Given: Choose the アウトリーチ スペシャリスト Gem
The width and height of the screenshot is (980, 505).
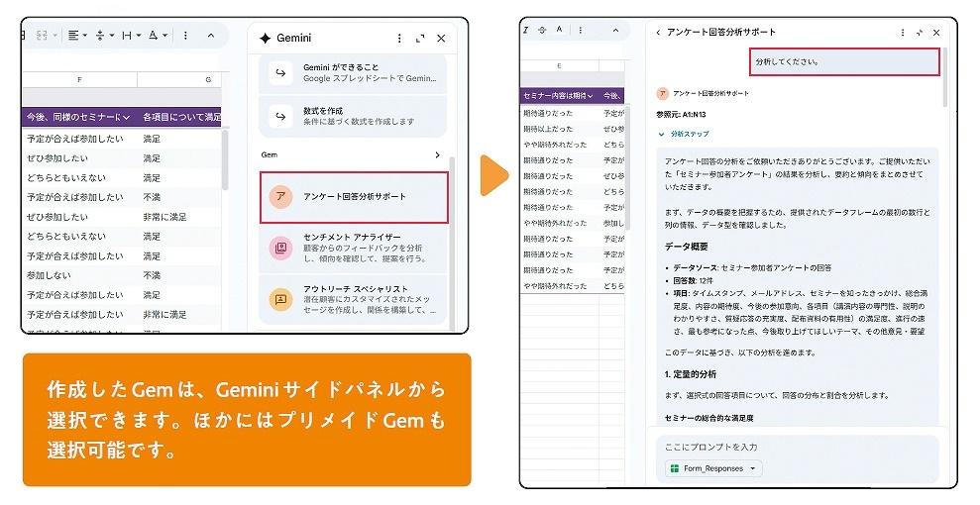Looking at the screenshot, I should click(x=354, y=299).
